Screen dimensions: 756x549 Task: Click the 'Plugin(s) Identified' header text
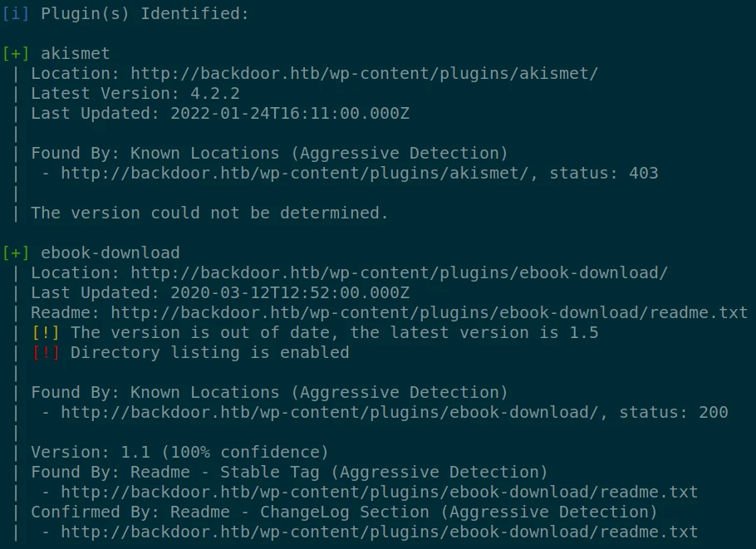point(145,14)
